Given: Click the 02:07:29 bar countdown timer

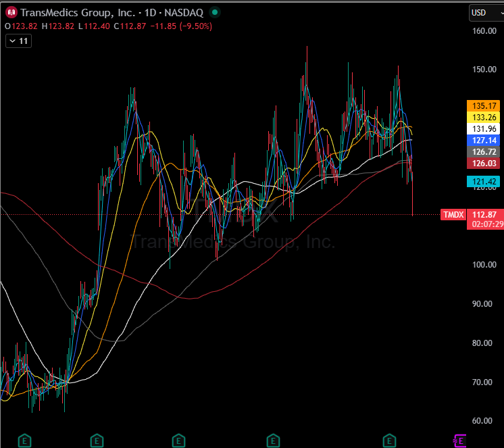Looking at the screenshot, I should click(x=487, y=224).
